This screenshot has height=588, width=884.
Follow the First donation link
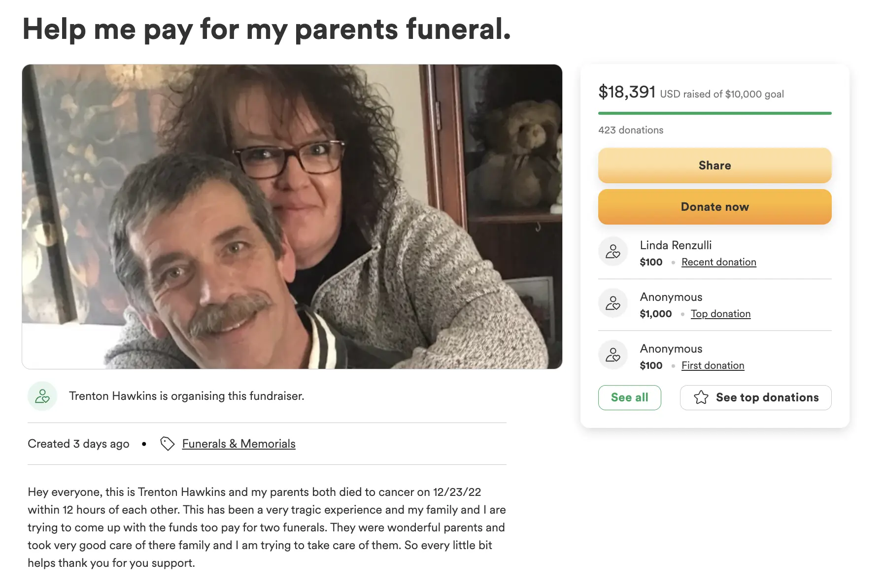[713, 365]
